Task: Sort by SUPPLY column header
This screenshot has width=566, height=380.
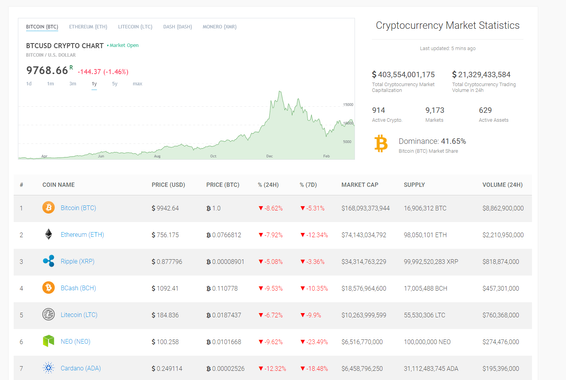Action: point(414,185)
